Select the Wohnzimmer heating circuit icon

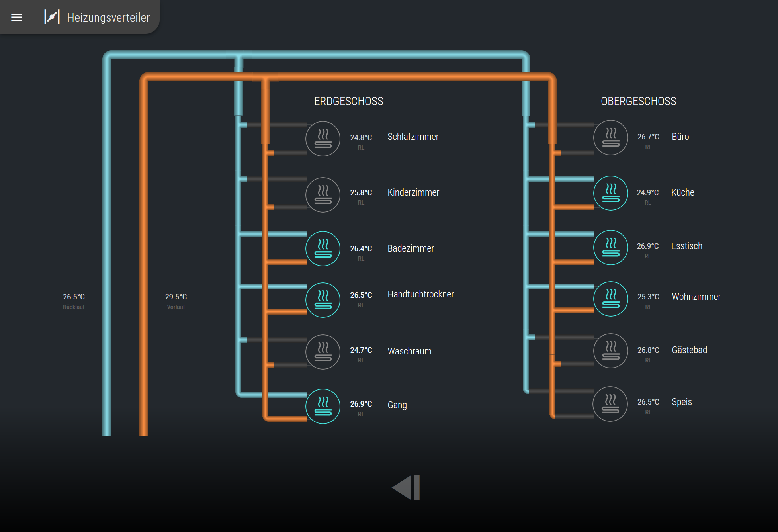(611, 299)
